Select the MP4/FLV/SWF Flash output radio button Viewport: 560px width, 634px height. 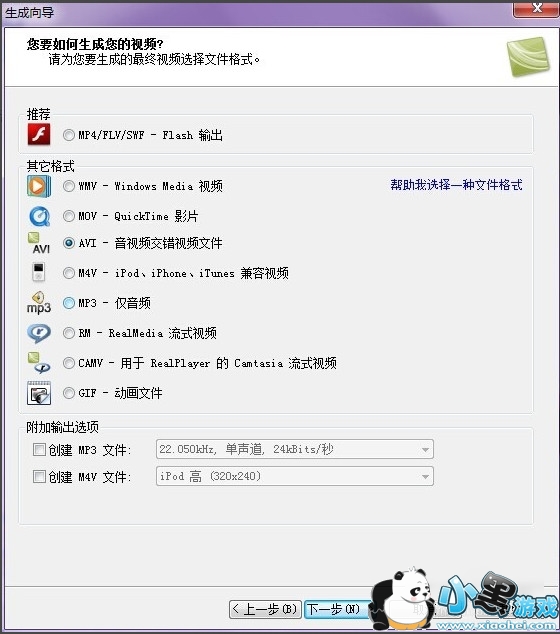pos(69,135)
